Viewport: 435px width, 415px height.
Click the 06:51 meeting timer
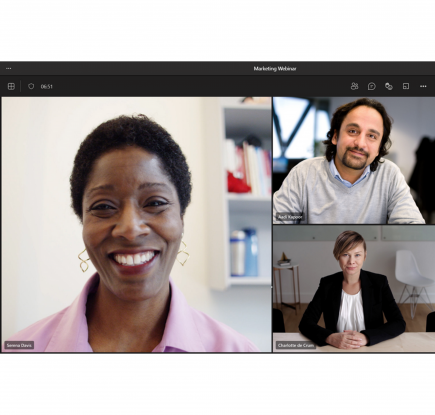[47, 87]
